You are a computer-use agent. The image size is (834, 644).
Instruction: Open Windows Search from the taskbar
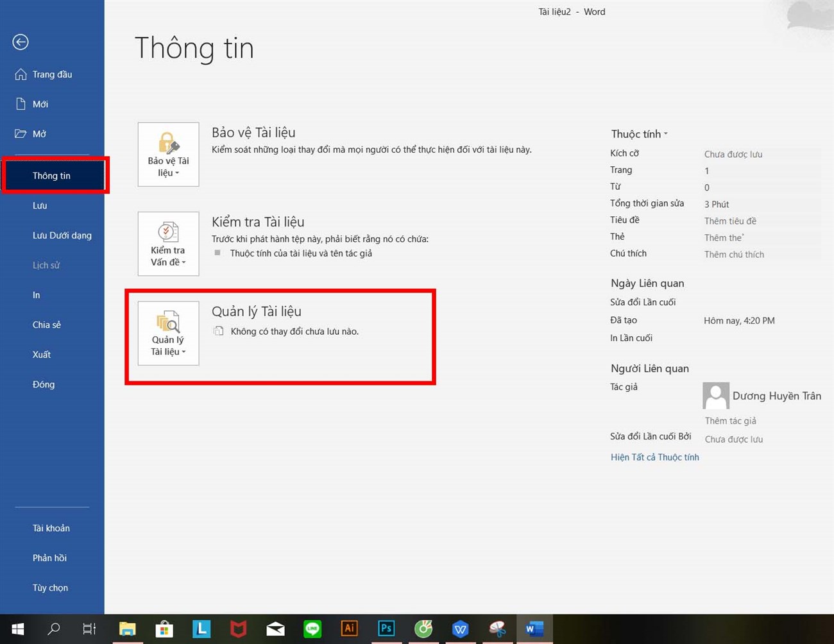(54, 629)
